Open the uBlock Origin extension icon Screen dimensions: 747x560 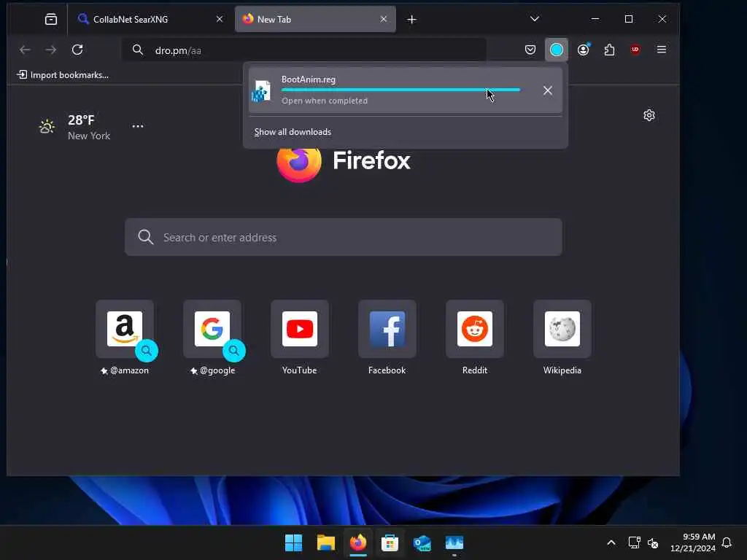pos(635,50)
